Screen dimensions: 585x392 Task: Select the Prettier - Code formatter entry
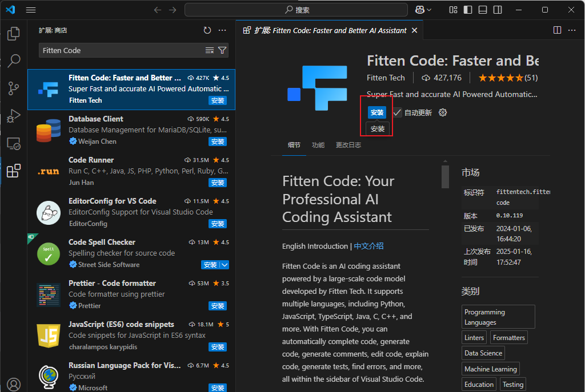pyautogui.click(x=131, y=295)
